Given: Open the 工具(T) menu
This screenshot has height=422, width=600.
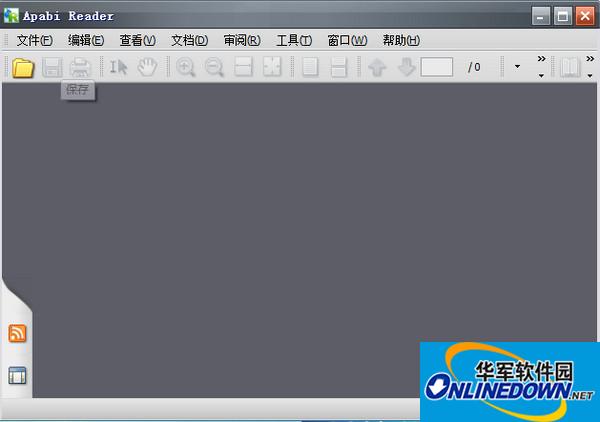Looking at the screenshot, I should coord(294,40).
